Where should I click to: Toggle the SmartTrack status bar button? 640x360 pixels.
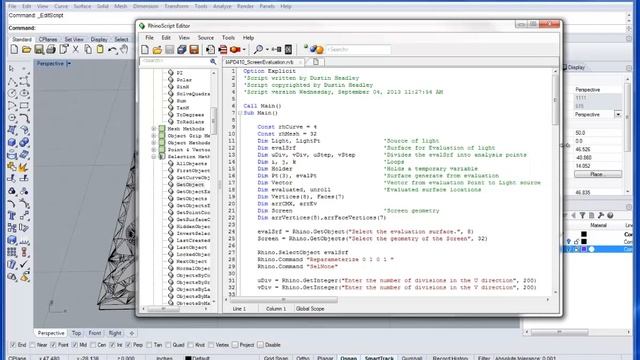pos(379,358)
